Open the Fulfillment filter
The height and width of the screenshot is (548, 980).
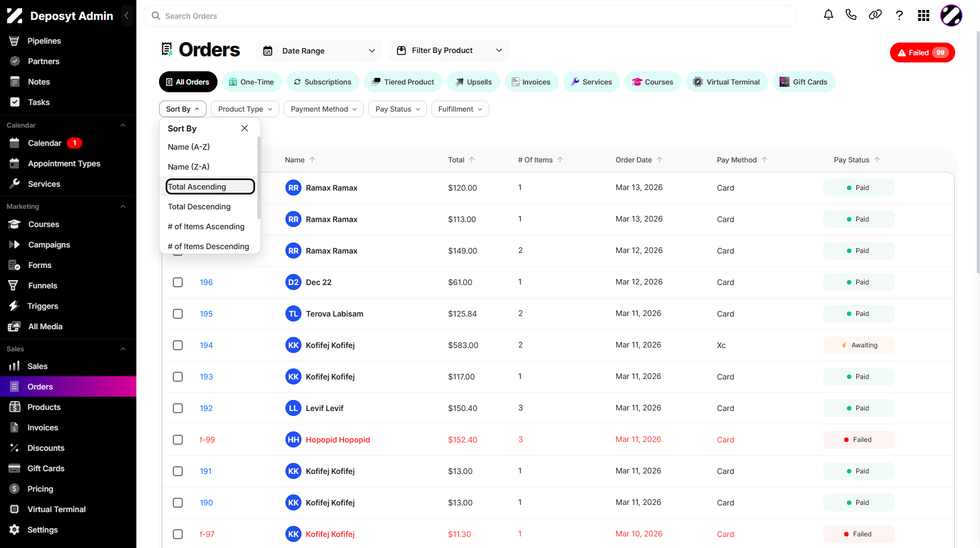point(460,109)
